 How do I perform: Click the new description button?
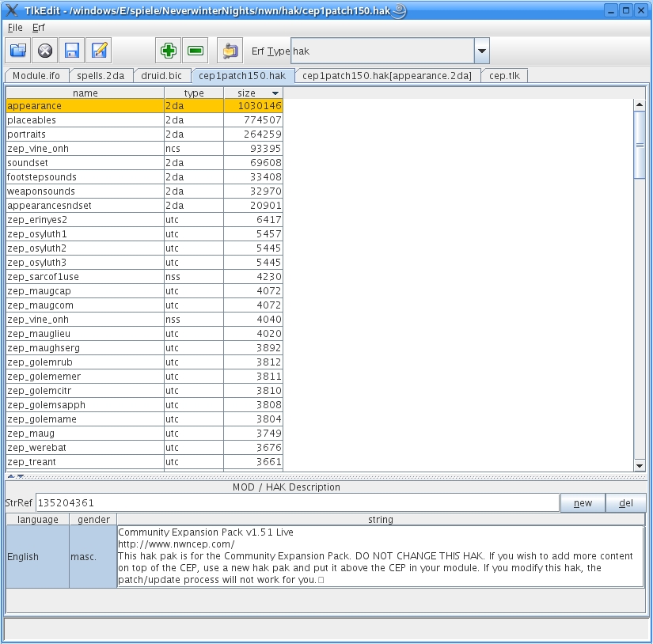click(x=583, y=503)
